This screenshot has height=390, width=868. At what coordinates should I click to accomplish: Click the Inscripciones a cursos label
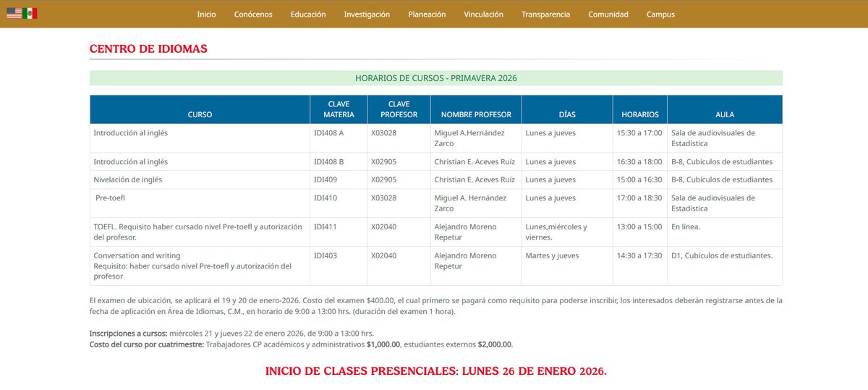tap(129, 334)
